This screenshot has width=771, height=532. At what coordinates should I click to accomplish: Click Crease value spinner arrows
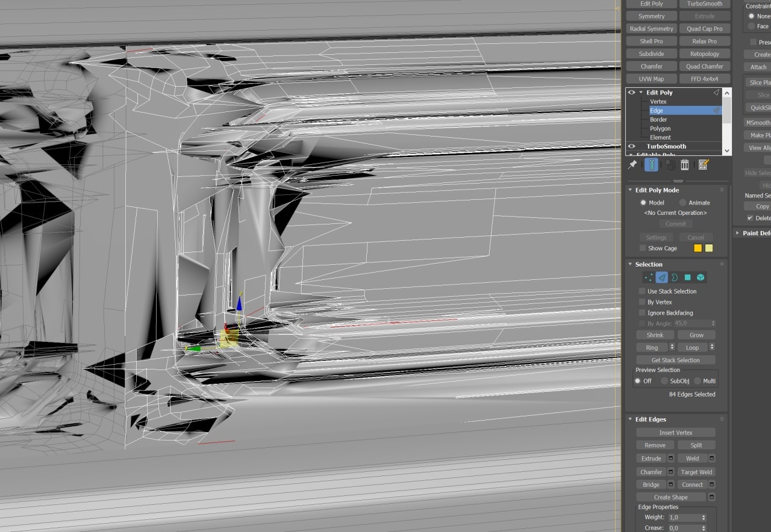coord(704,528)
